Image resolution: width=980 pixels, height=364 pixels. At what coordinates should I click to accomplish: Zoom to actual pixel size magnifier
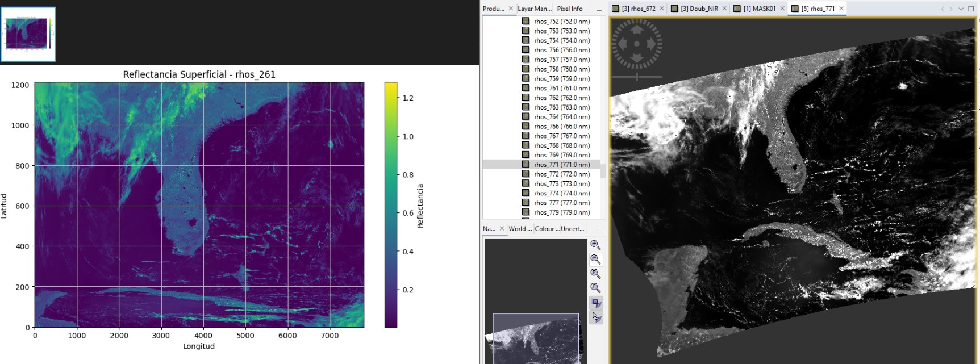point(595,274)
